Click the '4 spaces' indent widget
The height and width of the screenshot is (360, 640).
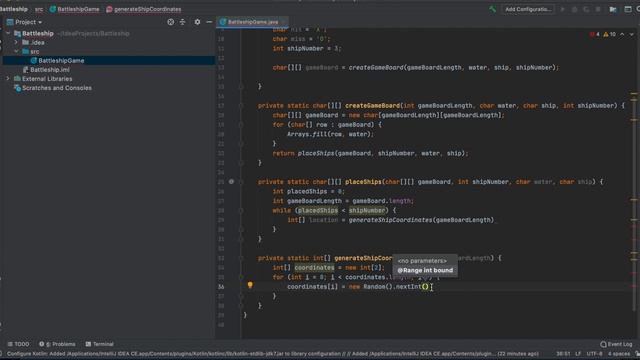point(619,353)
